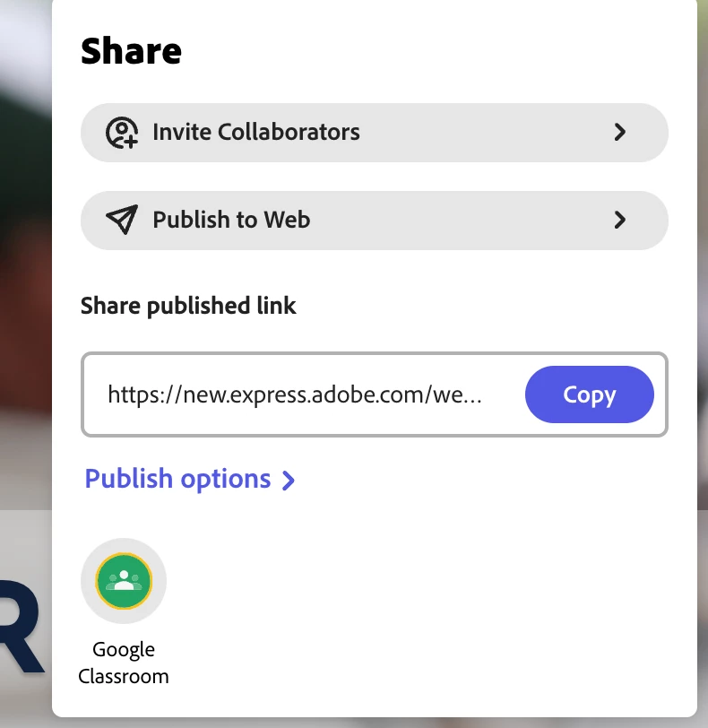Click the chevron beside Publish options
Viewport: 708px width, 728px height.
289,481
